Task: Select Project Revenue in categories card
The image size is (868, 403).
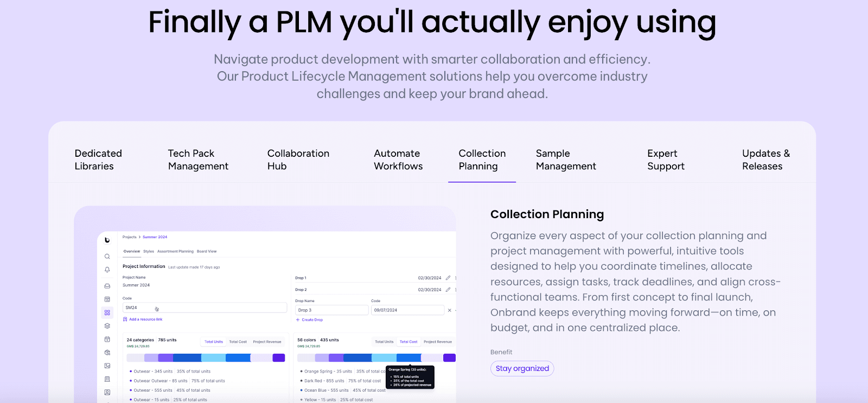Action: (x=267, y=342)
